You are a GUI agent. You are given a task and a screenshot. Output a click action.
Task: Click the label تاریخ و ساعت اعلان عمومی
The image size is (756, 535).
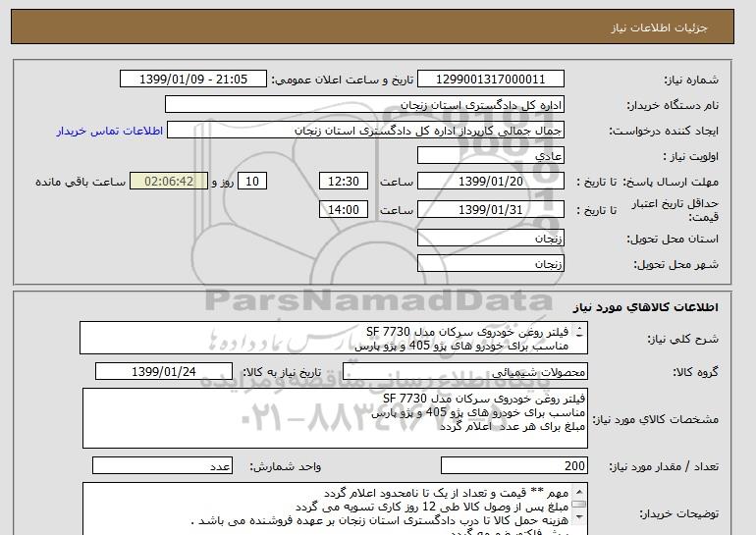[343, 80]
